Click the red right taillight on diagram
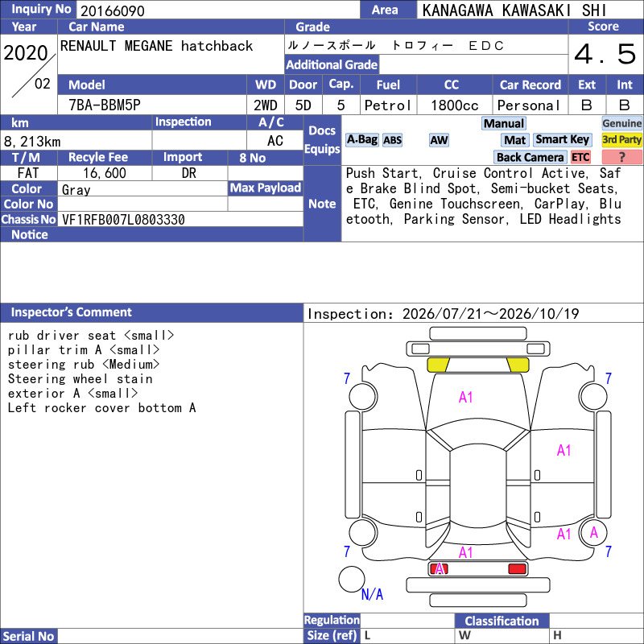This screenshot has height=644, width=644. [517, 569]
